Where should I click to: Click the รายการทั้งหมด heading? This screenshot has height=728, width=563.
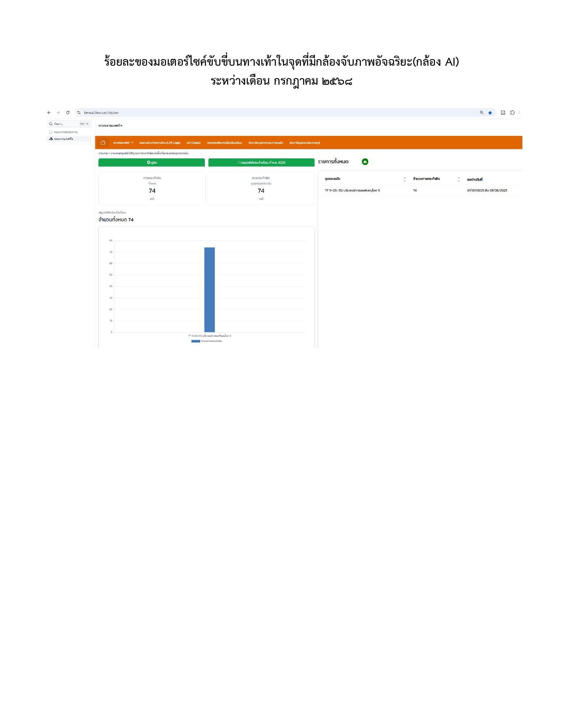click(x=333, y=162)
